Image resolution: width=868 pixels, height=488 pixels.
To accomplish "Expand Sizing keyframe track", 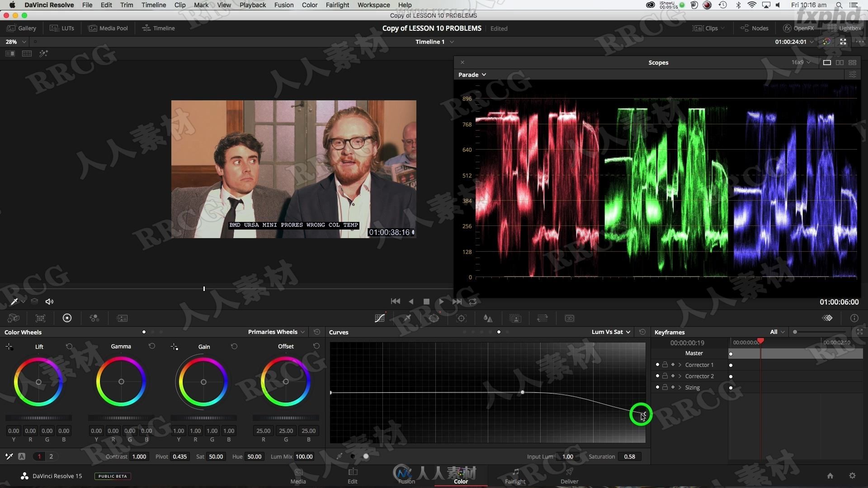I will click(680, 387).
